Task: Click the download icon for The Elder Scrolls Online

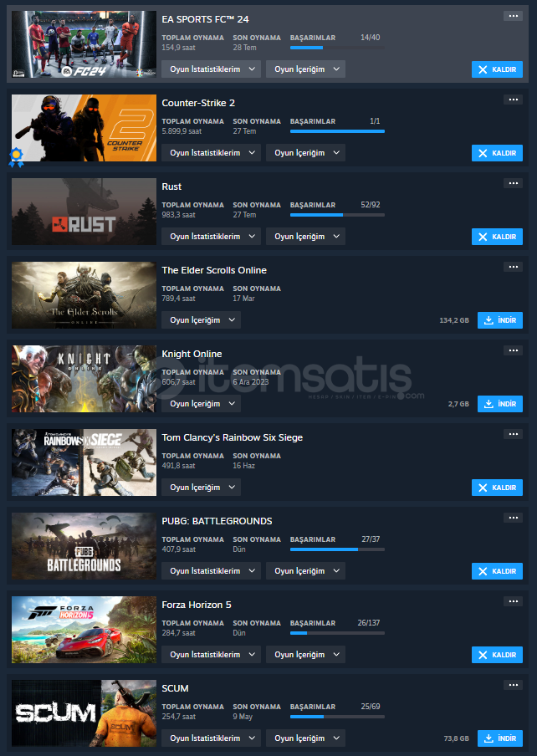Action: [x=488, y=320]
